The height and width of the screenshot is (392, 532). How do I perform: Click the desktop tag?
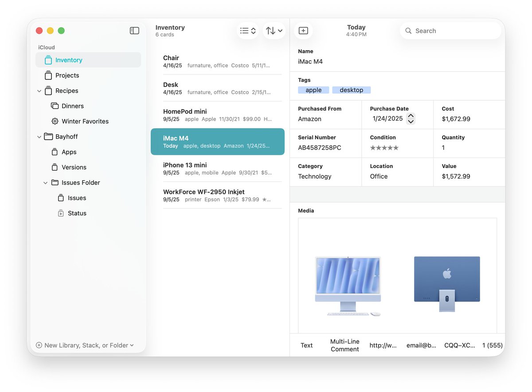(351, 90)
